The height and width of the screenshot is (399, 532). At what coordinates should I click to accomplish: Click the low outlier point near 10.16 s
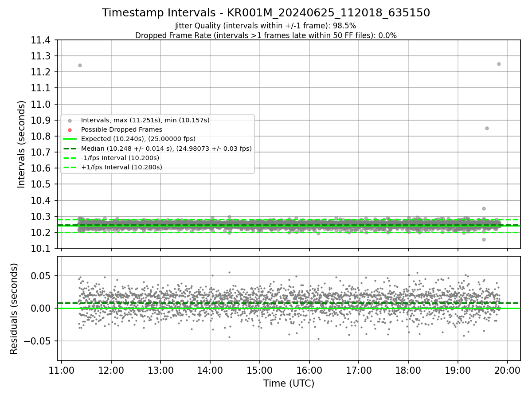point(484,239)
